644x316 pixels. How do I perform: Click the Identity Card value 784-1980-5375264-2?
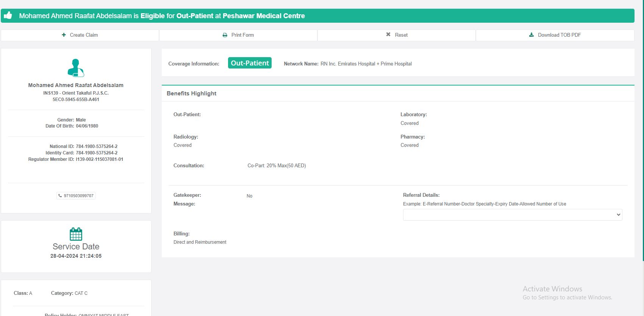coord(97,153)
